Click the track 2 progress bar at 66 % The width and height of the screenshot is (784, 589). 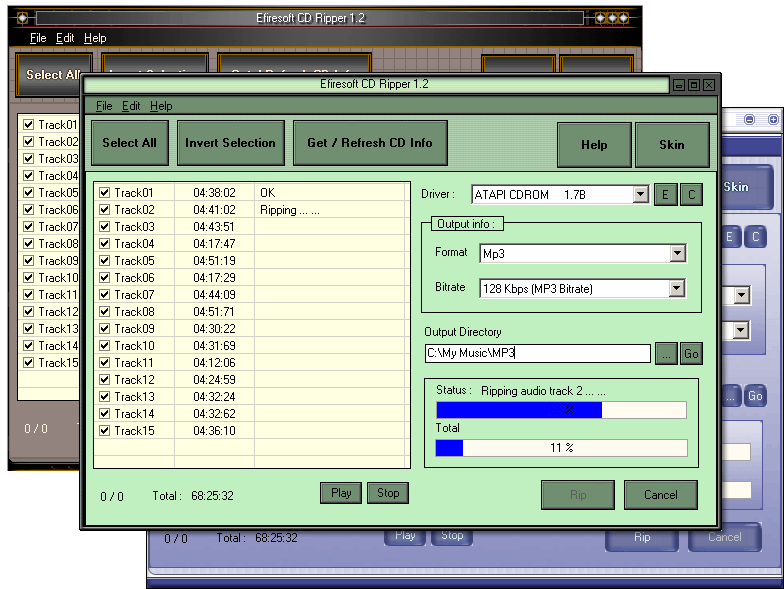pyautogui.click(x=561, y=410)
